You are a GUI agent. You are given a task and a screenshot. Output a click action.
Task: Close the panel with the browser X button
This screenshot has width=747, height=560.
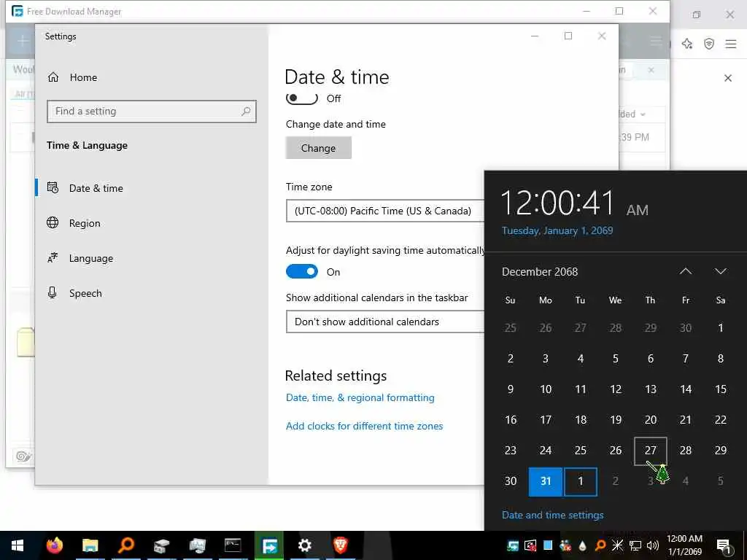coord(727,78)
